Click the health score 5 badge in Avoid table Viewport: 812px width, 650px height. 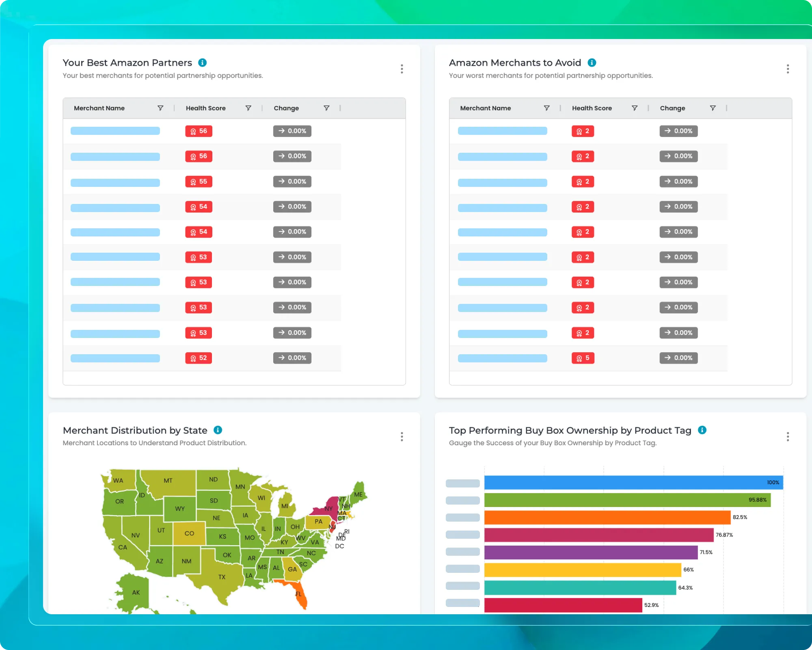583,358
